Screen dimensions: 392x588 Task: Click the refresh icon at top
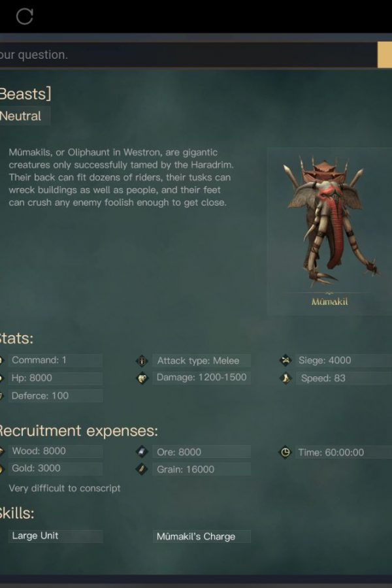point(25,16)
